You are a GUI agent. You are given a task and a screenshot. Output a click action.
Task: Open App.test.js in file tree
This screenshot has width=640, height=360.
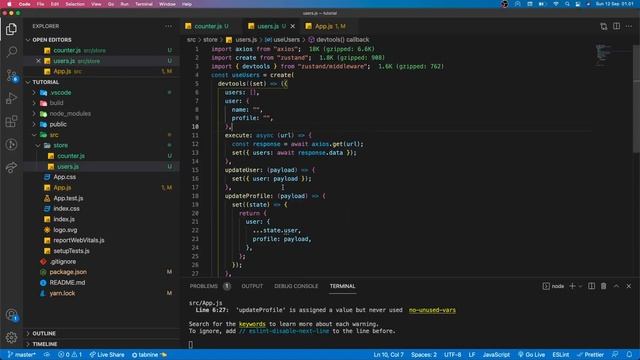[x=68, y=198]
